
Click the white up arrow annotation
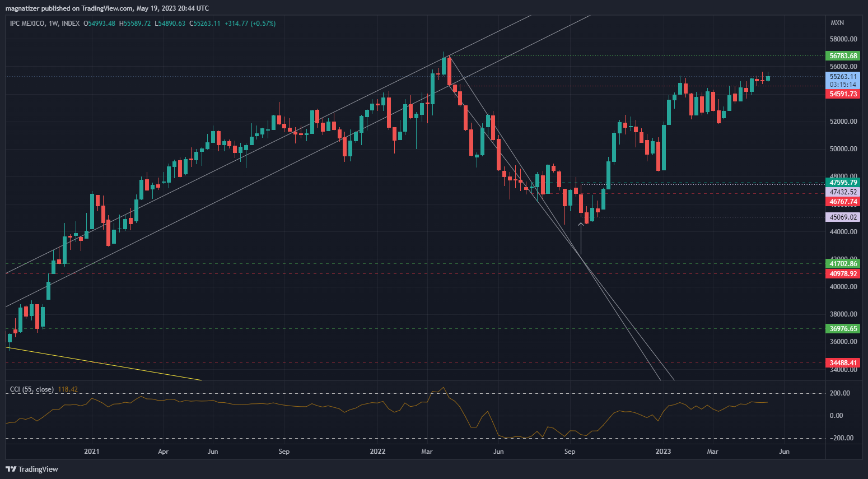pyautogui.click(x=581, y=238)
